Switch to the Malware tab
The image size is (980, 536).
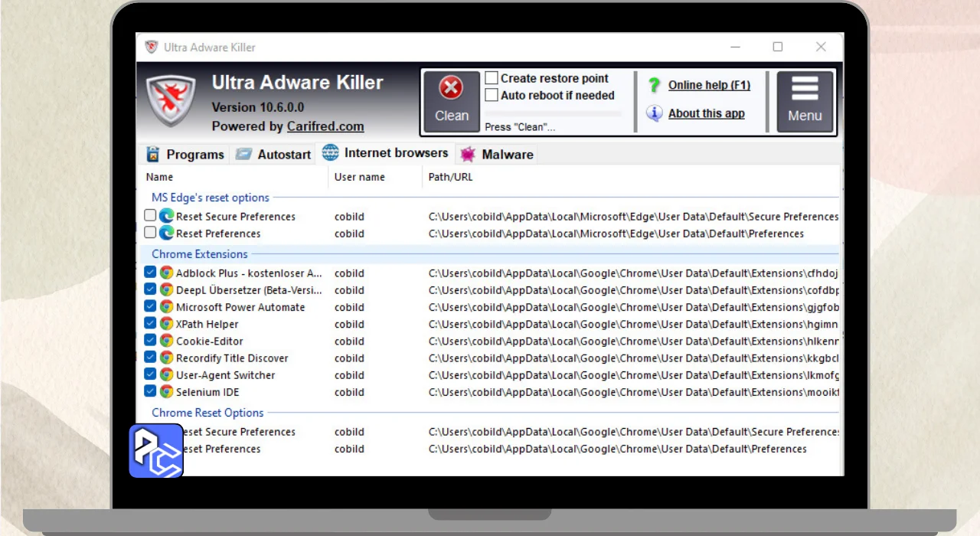tap(497, 155)
